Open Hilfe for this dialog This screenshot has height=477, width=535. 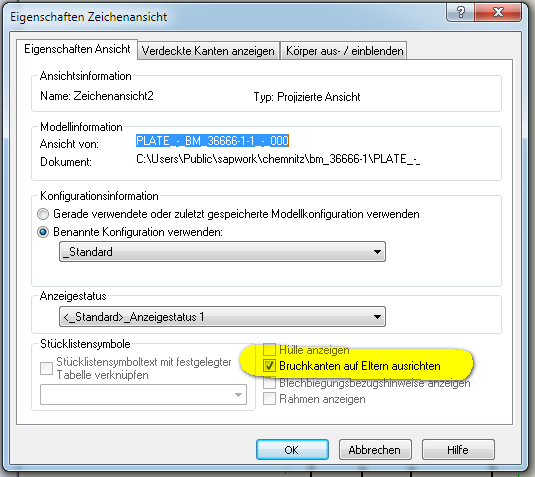(458, 450)
